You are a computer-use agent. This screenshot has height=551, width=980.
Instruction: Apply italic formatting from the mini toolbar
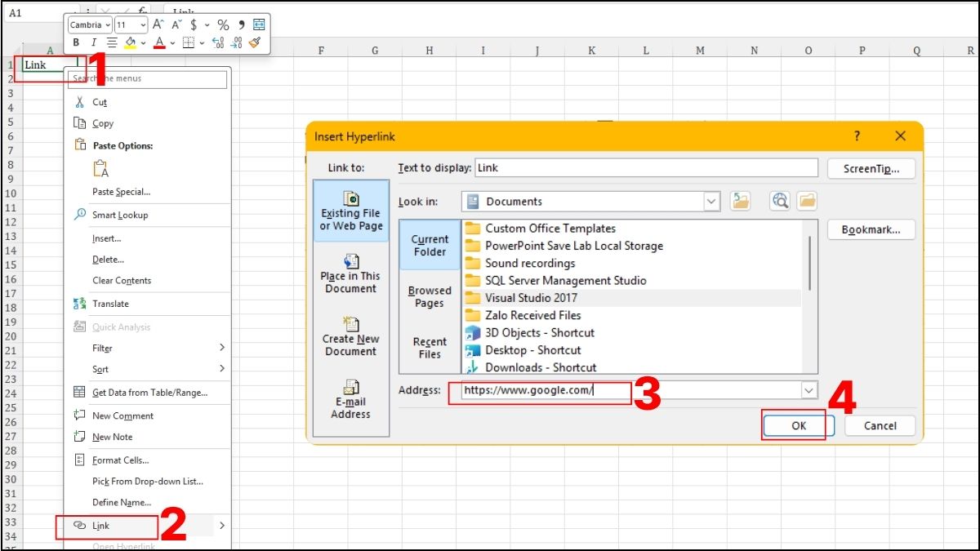pos(93,42)
